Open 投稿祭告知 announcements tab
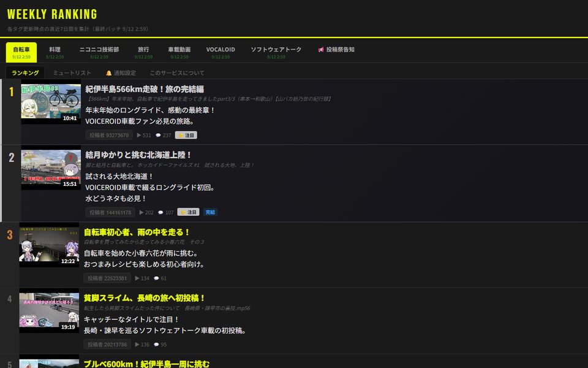The width and height of the screenshot is (588, 368). 336,50
